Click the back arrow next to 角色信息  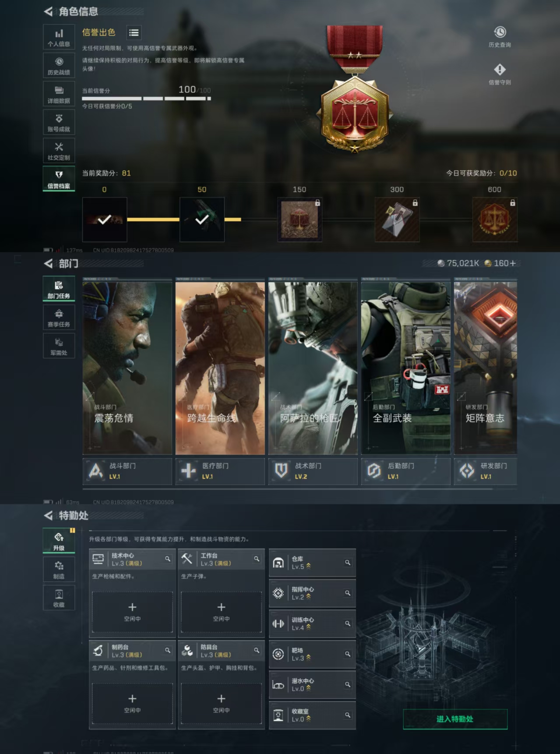49,12
